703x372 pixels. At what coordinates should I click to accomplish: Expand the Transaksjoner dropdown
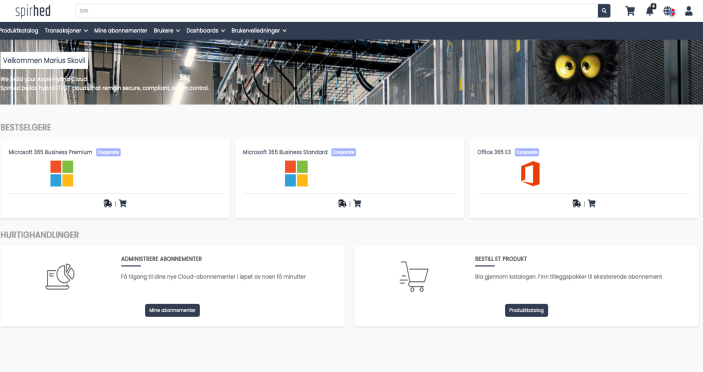66,30
